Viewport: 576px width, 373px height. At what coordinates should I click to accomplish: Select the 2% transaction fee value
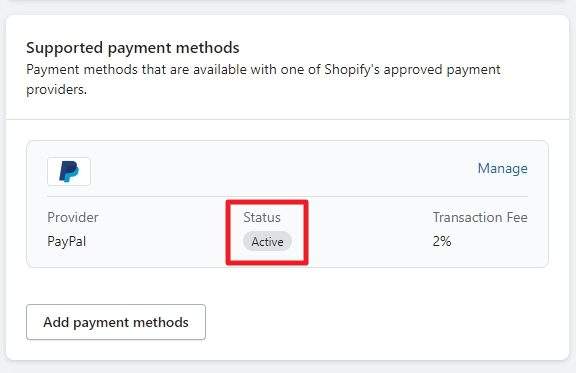coord(442,241)
